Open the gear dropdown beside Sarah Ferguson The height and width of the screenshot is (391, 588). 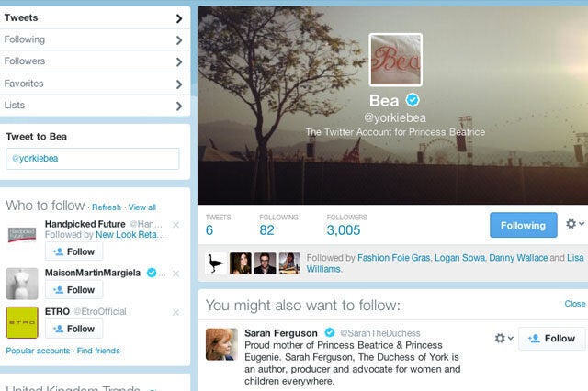tap(503, 338)
